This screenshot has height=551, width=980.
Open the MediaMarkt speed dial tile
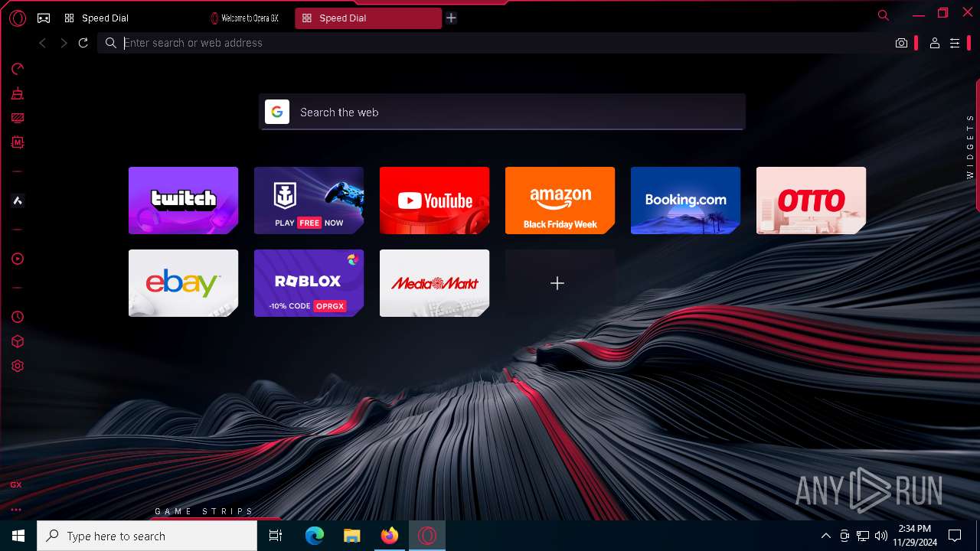click(x=434, y=283)
